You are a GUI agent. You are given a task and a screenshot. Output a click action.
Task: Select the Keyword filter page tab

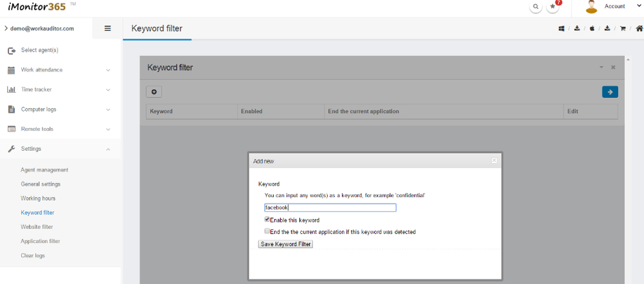(157, 28)
